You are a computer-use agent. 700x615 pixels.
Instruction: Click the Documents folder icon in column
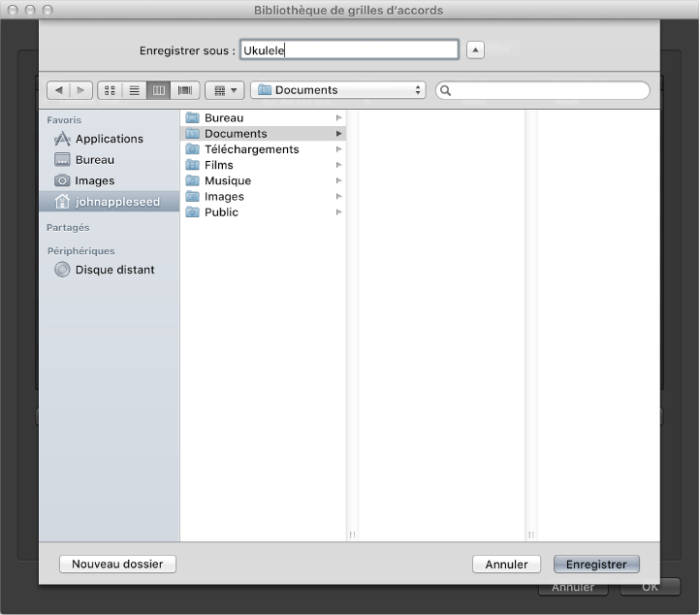[192, 134]
